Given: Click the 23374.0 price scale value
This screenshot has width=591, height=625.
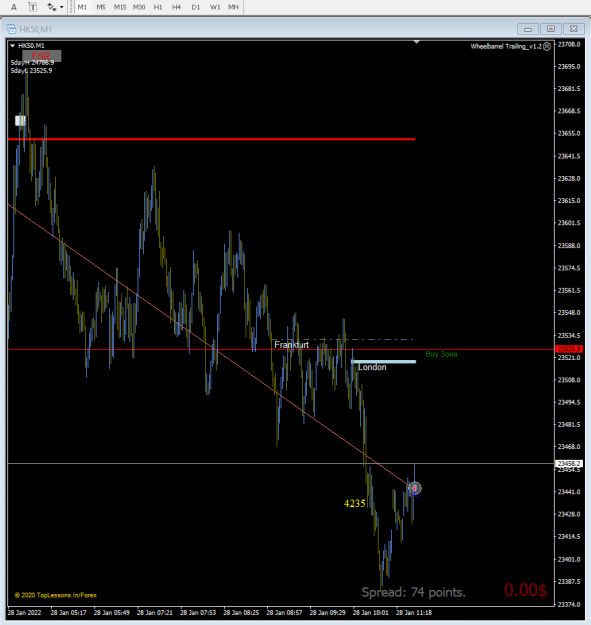Looking at the screenshot, I should tap(569, 604).
